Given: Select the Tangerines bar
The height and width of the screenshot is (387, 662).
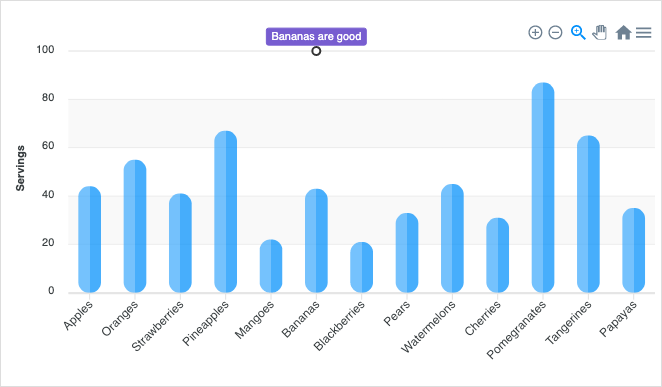Looking at the screenshot, I should [x=588, y=214].
